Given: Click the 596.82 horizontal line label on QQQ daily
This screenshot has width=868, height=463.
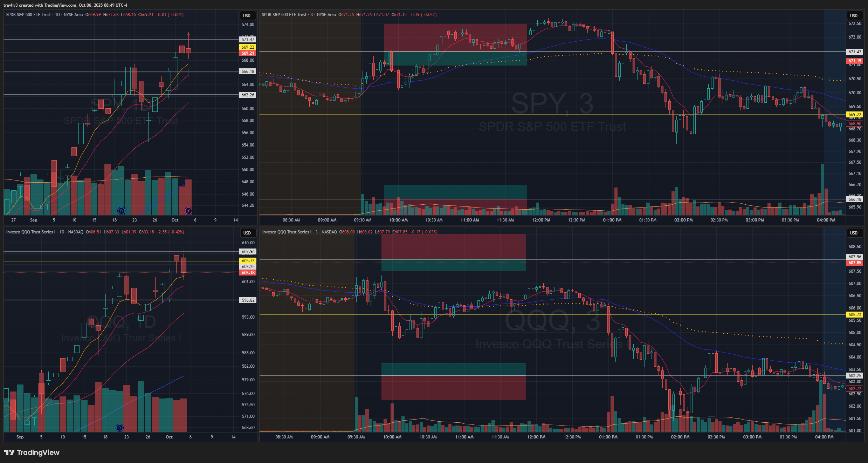Looking at the screenshot, I should 248,300.
